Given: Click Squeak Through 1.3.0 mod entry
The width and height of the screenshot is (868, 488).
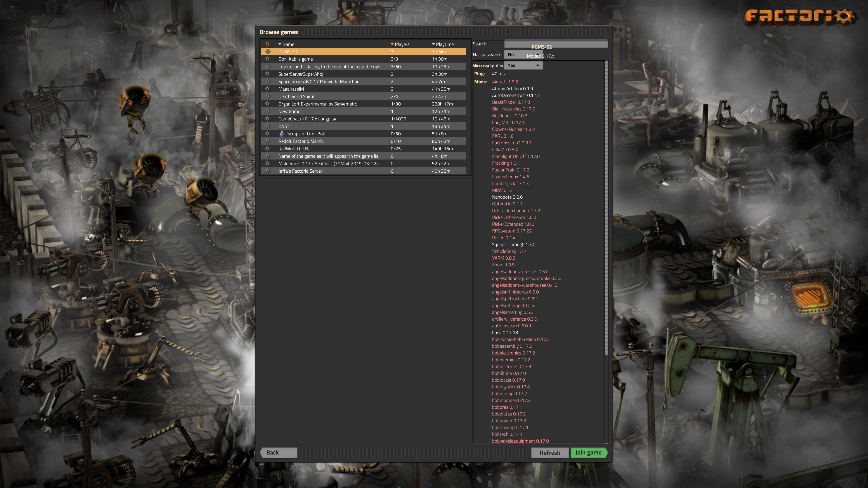Looking at the screenshot, I should coord(514,244).
